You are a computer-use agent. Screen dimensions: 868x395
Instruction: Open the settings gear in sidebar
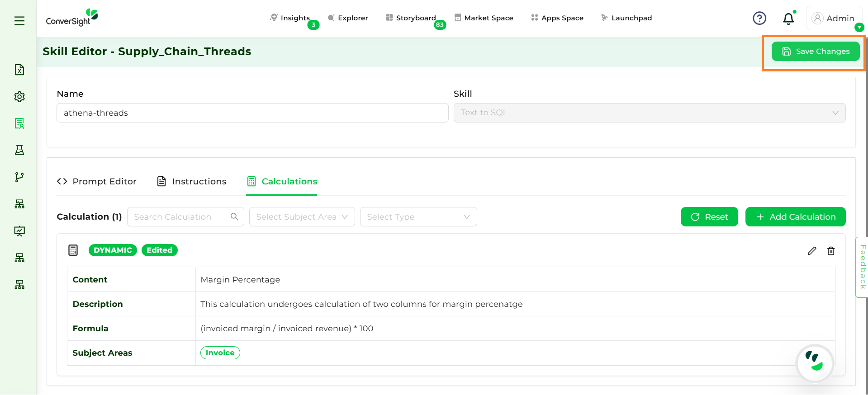click(x=19, y=97)
